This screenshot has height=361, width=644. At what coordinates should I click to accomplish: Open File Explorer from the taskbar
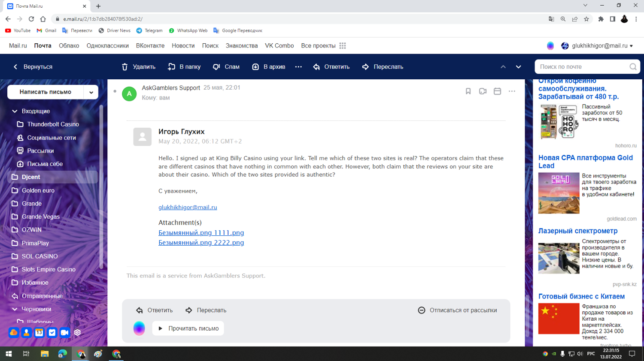point(45,354)
